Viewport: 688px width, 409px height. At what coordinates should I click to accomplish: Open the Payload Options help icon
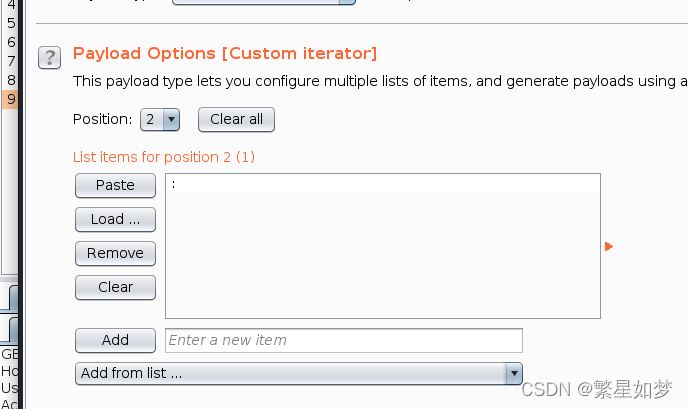pos(49,57)
